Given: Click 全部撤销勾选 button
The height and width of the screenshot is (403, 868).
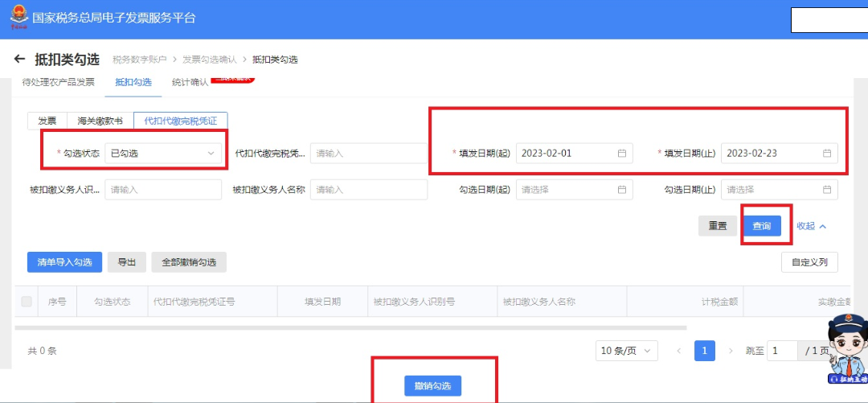Looking at the screenshot, I should [189, 262].
